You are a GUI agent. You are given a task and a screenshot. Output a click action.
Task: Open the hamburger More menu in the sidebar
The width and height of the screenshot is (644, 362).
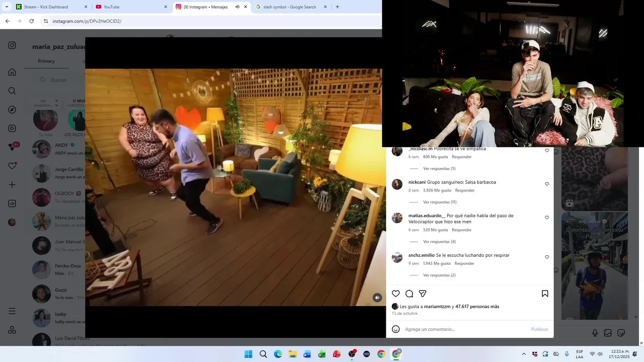[12, 311]
